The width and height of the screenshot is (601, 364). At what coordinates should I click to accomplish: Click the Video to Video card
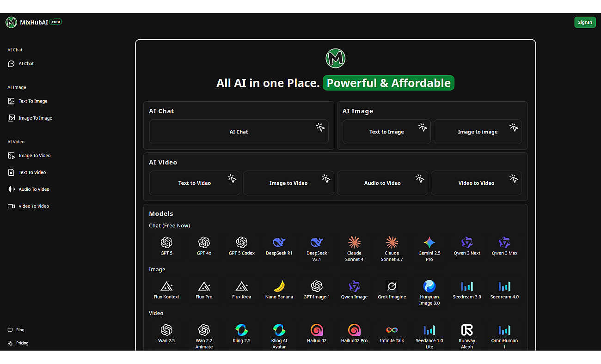tap(476, 183)
